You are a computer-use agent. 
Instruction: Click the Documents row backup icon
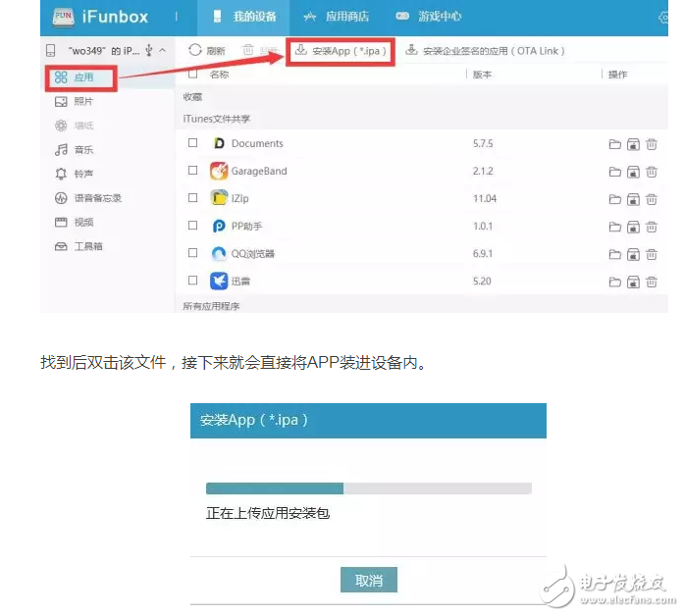633,144
